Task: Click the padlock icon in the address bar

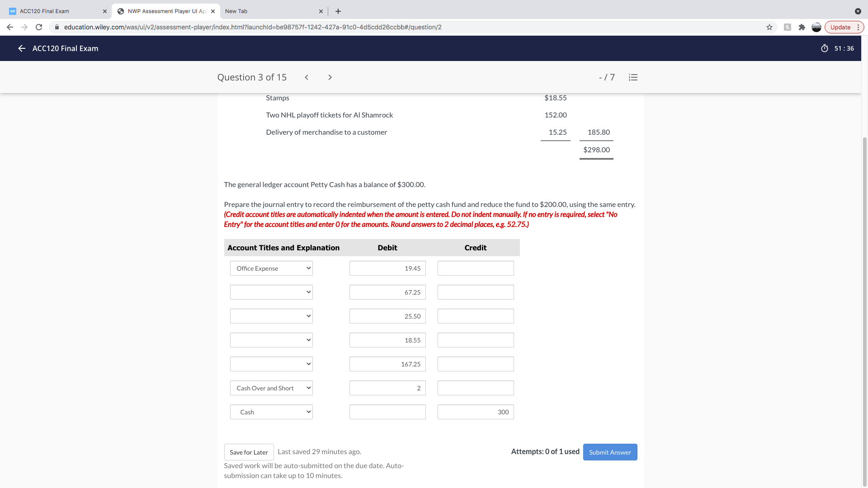Action: tap(57, 27)
